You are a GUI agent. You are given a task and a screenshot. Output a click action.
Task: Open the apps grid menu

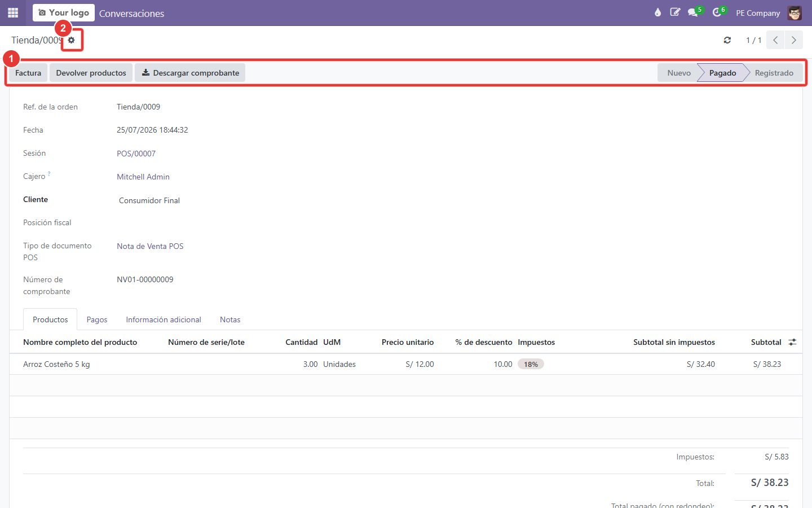coord(13,12)
